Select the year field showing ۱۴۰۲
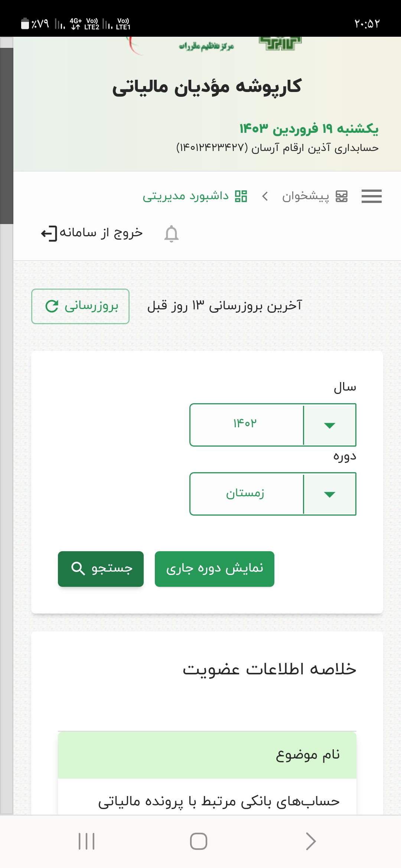The height and width of the screenshot is (868, 401). pyautogui.click(x=245, y=424)
